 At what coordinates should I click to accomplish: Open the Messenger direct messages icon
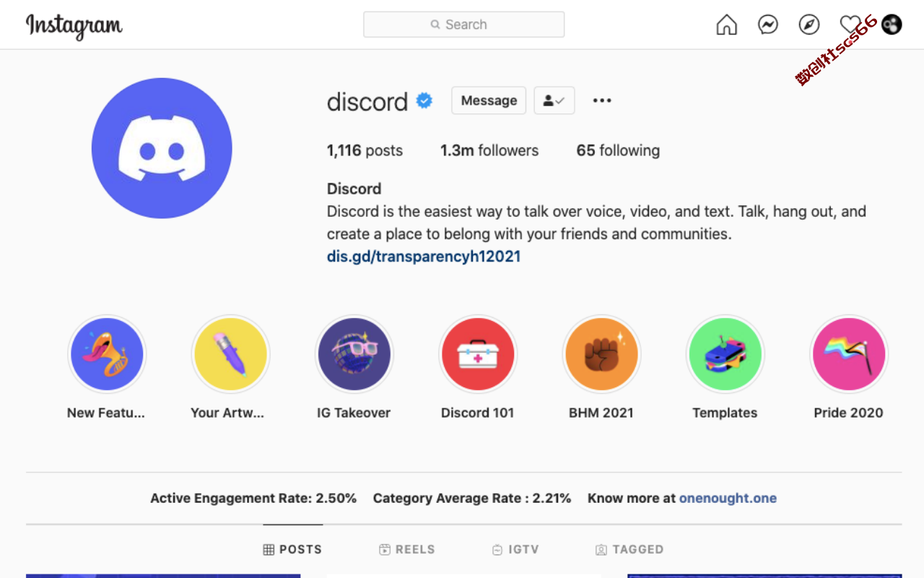(x=767, y=25)
